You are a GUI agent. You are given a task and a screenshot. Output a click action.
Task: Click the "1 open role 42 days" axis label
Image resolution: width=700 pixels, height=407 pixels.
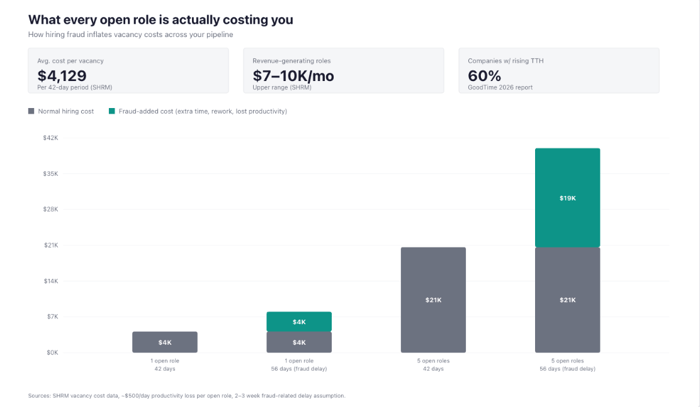tap(165, 364)
